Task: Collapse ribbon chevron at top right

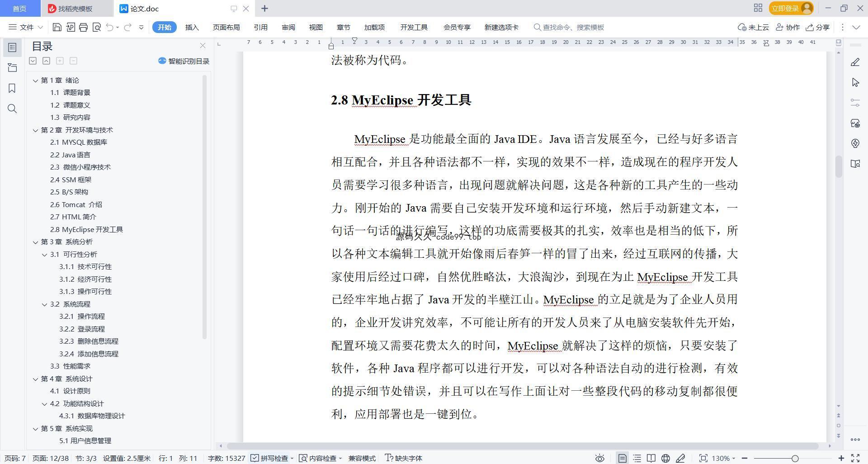Action: (x=856, y=27)
